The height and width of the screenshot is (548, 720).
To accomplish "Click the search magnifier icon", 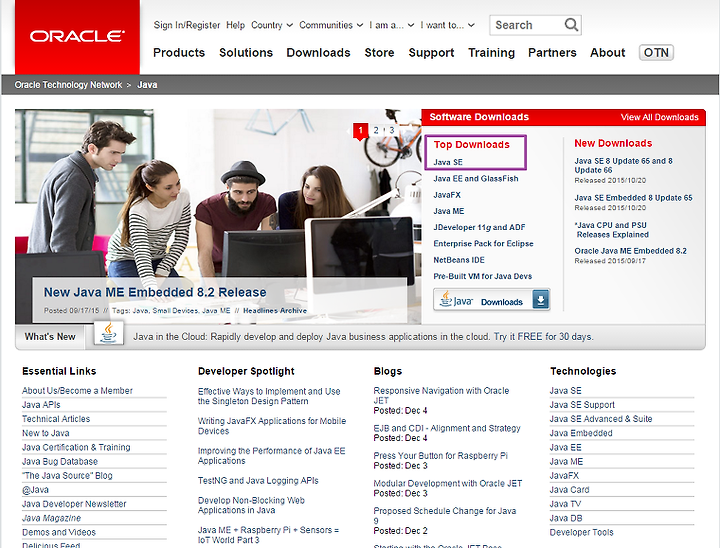I will click(x=571, y=25).
